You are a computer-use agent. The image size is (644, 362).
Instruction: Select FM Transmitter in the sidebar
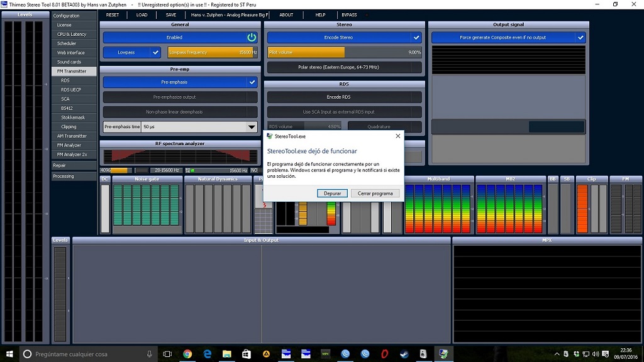(x=74, y=72)
